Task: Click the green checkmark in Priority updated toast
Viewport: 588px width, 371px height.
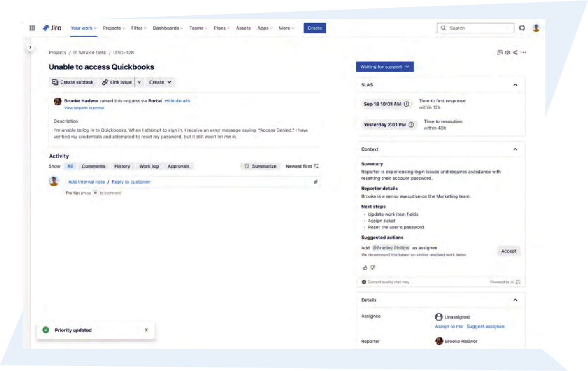Action: point(46,330)
